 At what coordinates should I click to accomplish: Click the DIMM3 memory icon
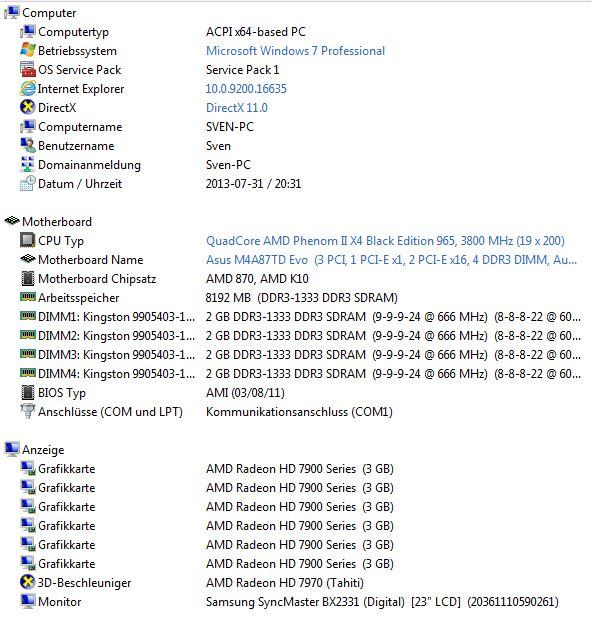pyautogui.click(x=27, y=353)
